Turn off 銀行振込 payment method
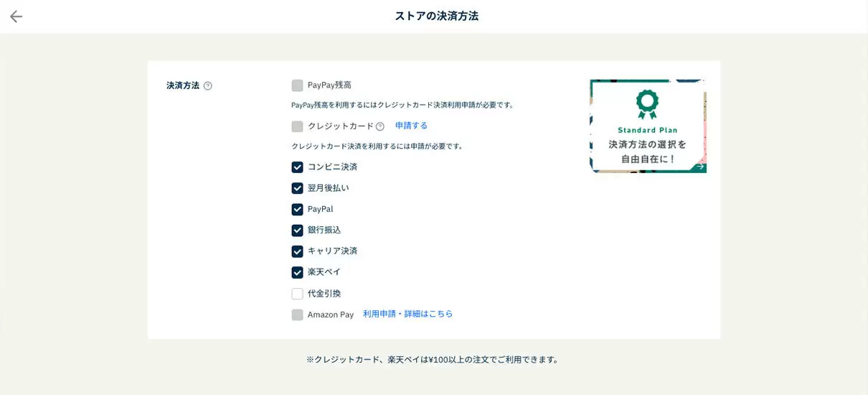Viewport: 868px width, 395px height. [x=297, y=231]
